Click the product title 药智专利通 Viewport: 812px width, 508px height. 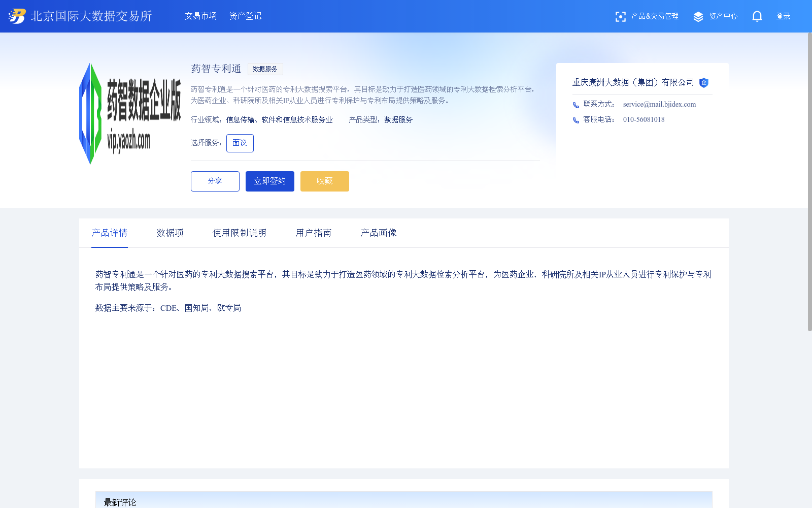[216, 69]
